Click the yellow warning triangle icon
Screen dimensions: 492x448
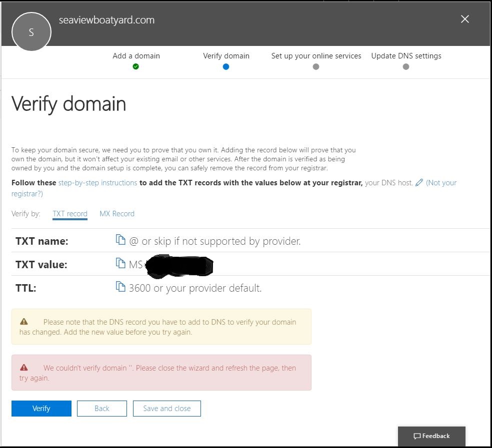pyautogui.click(x=24, y=322)
